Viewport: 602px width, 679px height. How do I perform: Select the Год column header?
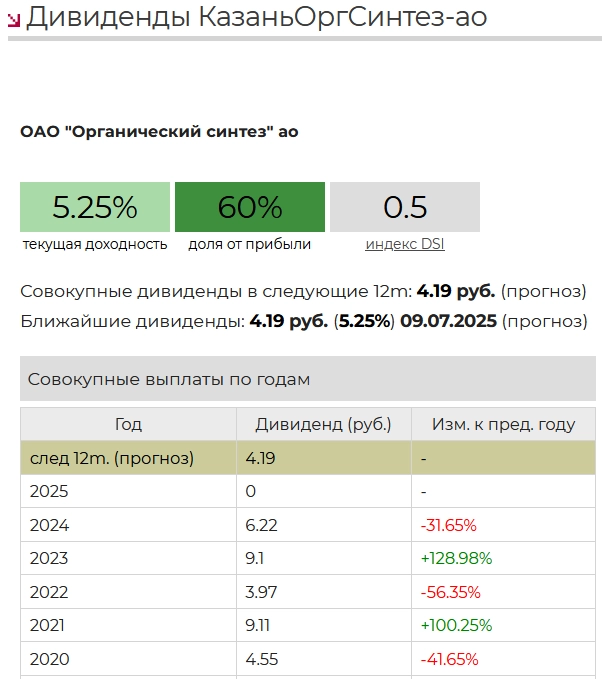128,424
